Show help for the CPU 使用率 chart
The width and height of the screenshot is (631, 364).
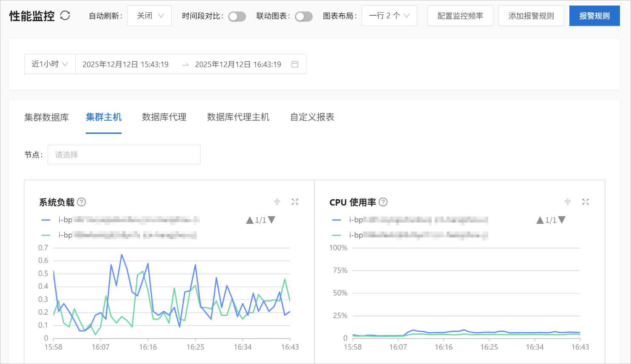[x=383, y=202]
